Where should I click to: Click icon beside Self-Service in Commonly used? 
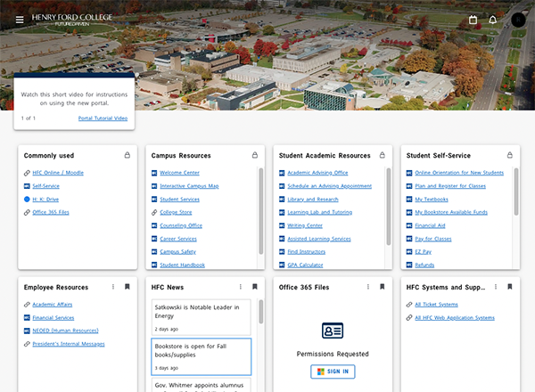(x=27, y=186)
